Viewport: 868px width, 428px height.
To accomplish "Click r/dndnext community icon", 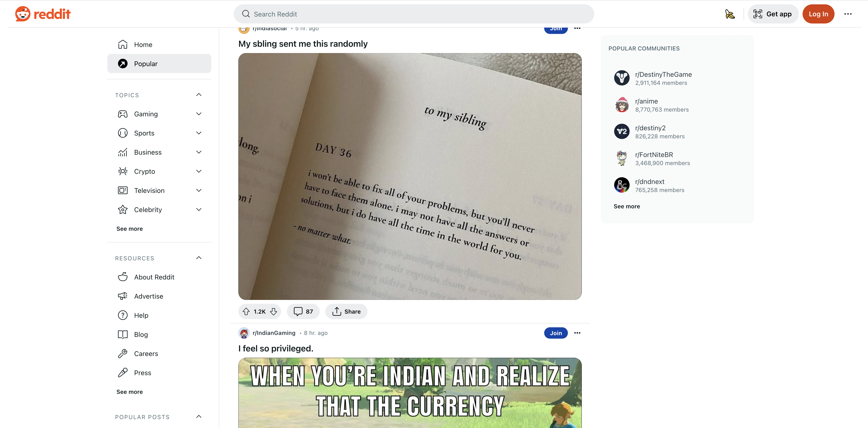I will 622,185.
